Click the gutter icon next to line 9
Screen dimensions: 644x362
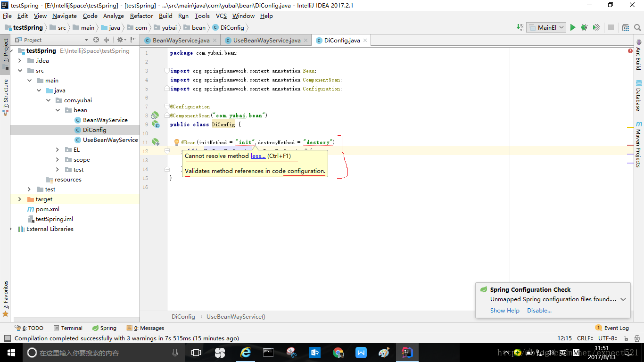click(x=155, y=124)
